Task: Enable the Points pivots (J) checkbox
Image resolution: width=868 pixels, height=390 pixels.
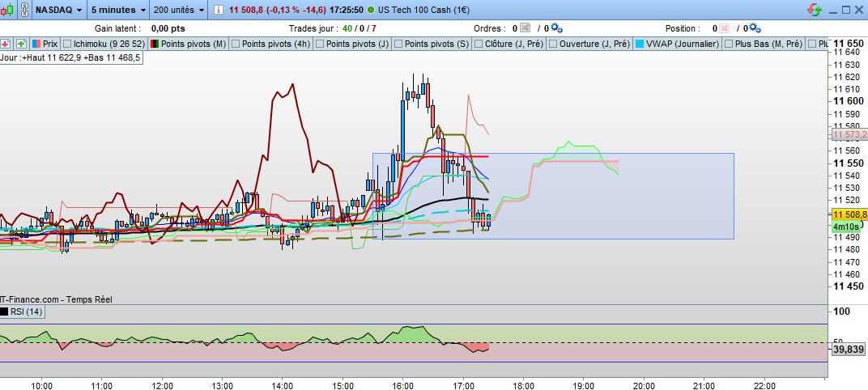Action: [320, 44]
